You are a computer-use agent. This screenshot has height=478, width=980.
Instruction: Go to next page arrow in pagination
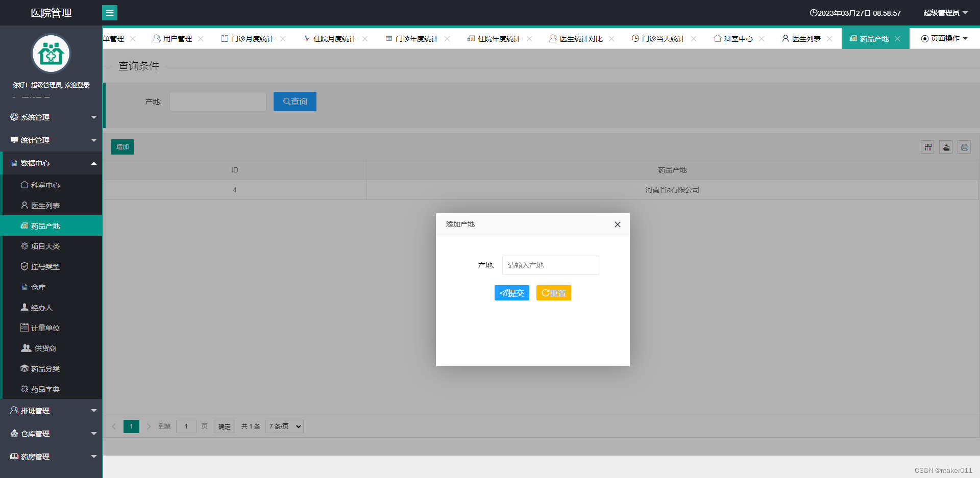pyautogui.click(x=149, y=426)
